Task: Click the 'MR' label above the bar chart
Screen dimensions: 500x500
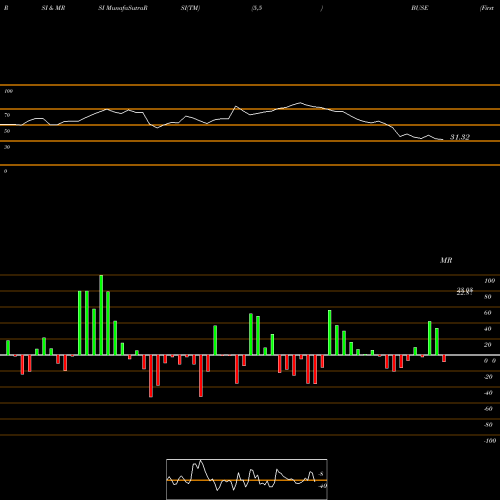Action: (446, 260)
